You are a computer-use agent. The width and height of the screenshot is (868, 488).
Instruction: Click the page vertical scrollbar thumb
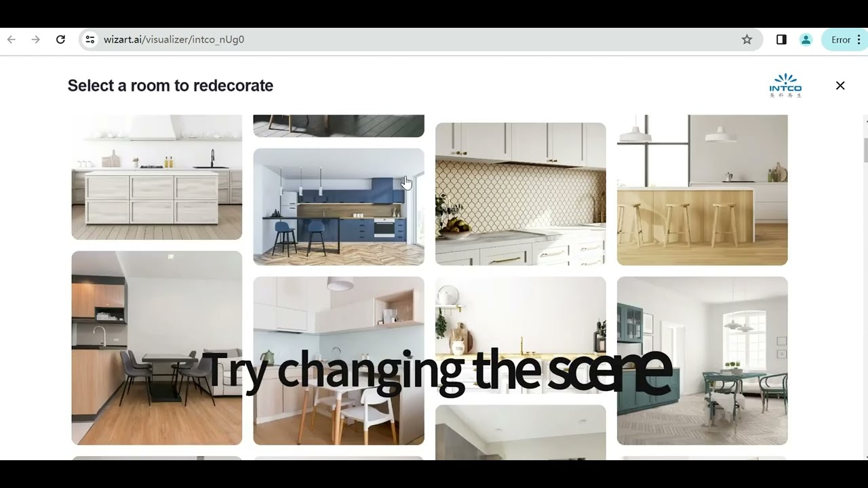(x=865, y=150)
